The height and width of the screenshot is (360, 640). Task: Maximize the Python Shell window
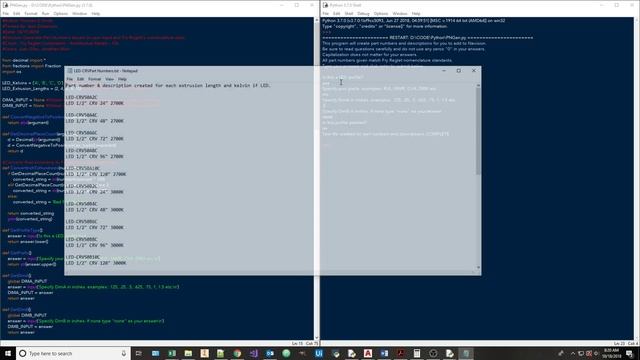click(x=617, y=5)
